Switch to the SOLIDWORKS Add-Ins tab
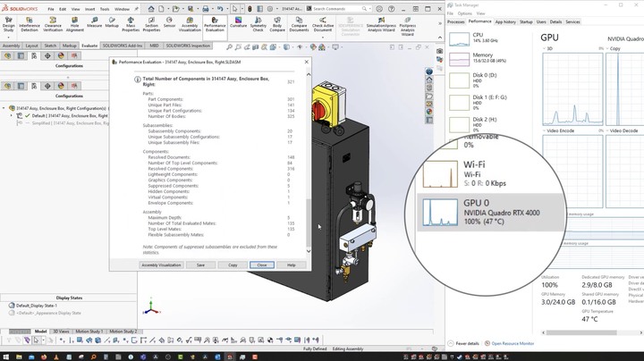 point(122,45)
